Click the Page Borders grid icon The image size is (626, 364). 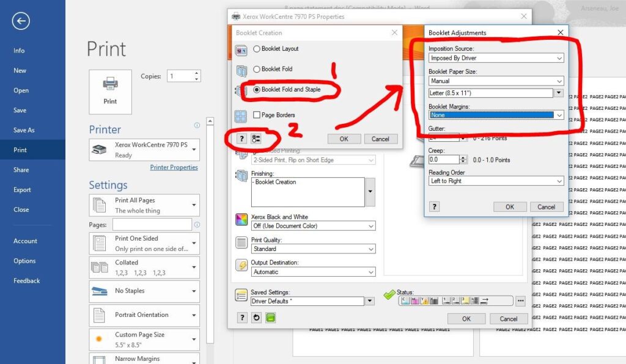coord(241,117)
